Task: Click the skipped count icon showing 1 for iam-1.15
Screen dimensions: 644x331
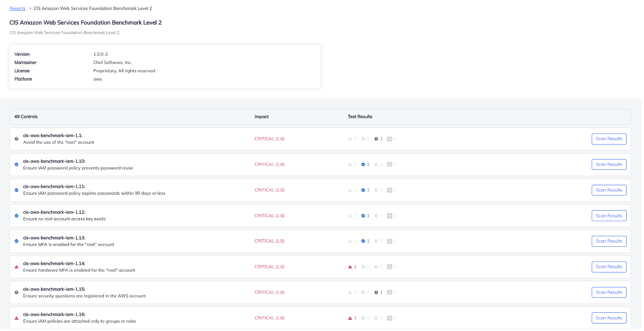Action: [x=376, y=292]
